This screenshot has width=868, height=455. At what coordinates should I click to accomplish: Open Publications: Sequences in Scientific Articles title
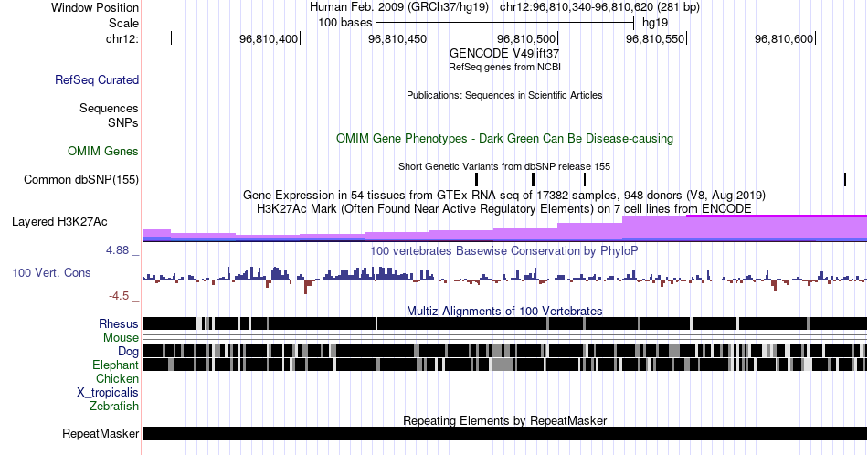(x=504, y=95)
